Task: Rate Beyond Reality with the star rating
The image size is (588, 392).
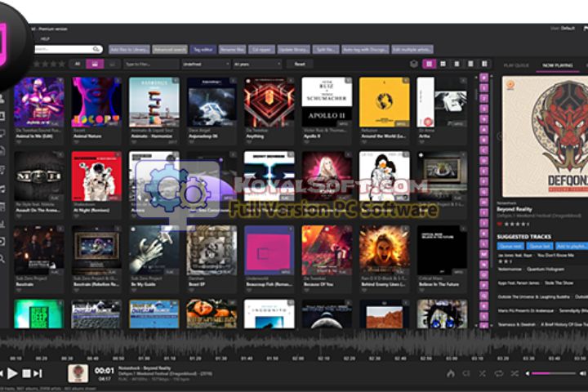Action: (517, 225)
